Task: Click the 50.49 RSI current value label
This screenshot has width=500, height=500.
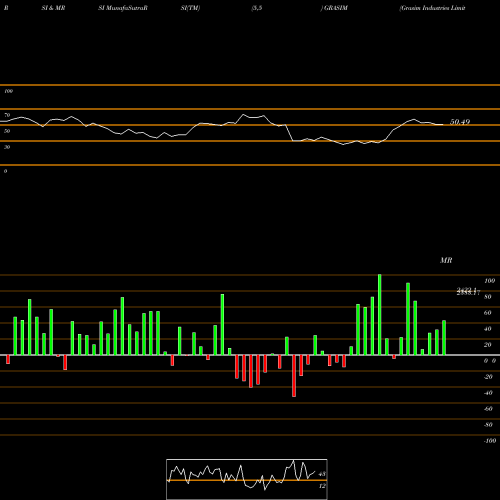Action: click(460, 122)
